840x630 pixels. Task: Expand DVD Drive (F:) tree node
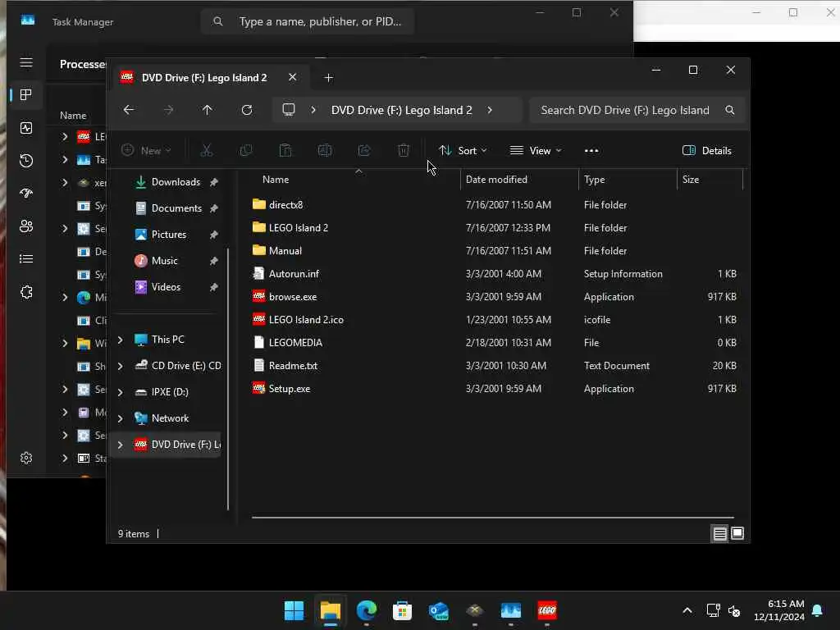[x=121, y=445]
